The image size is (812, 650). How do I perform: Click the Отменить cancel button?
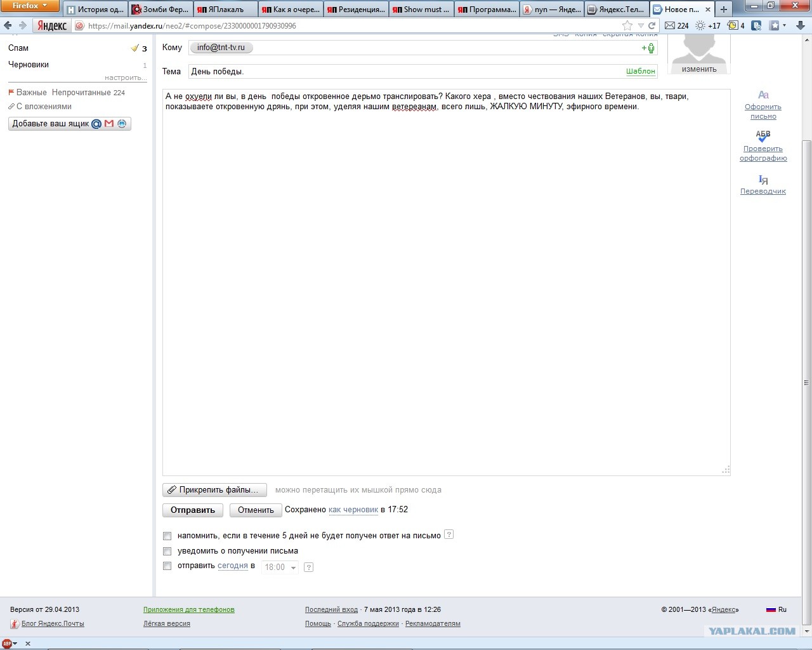coord(256,510)
